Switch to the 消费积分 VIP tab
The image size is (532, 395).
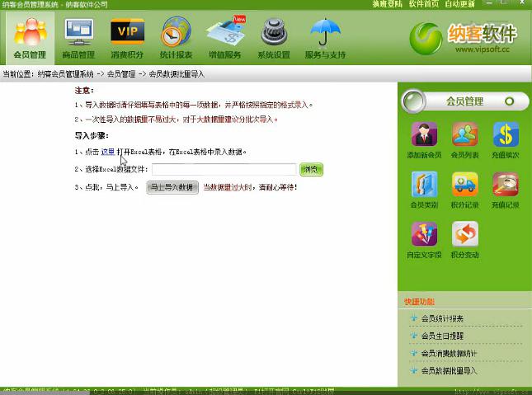127,37
